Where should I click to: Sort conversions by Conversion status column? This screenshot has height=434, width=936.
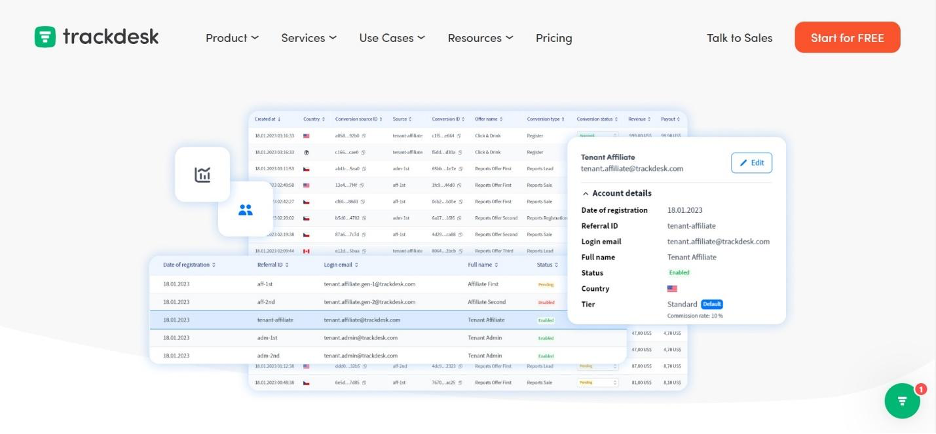tap(598, 119)
